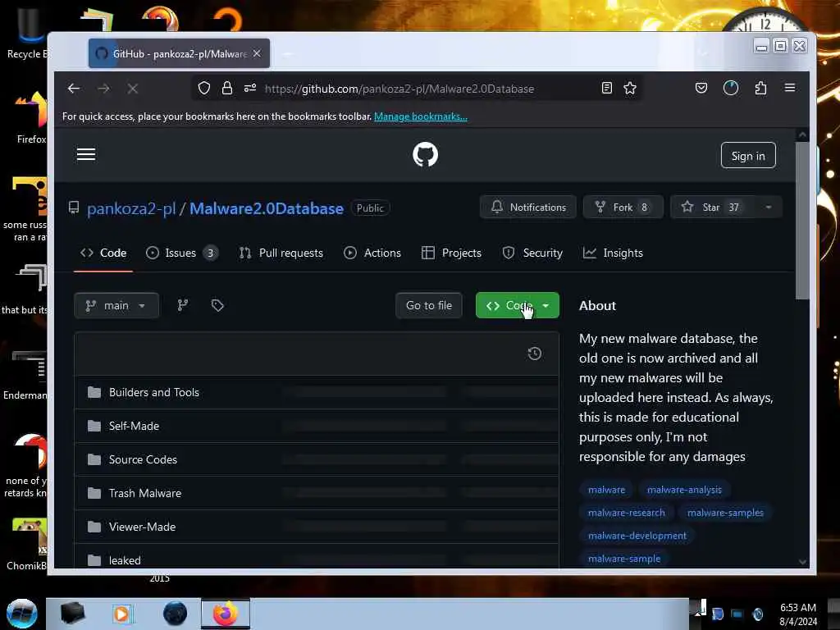This screenshot has height=630, width=840.
Task: Open Firefox taskbar button
Action: tap(225, 614)
